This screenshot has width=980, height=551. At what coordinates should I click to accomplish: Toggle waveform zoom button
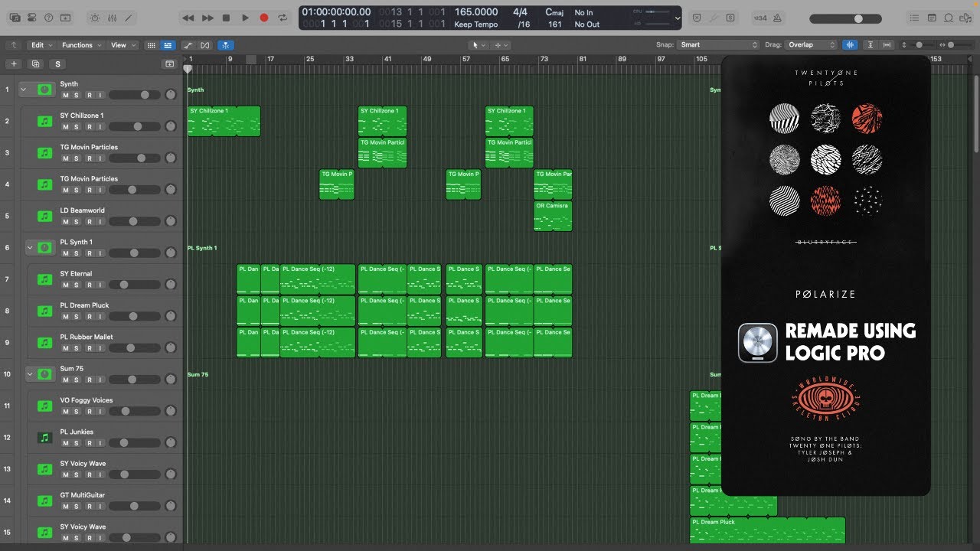tap(850, 45)
